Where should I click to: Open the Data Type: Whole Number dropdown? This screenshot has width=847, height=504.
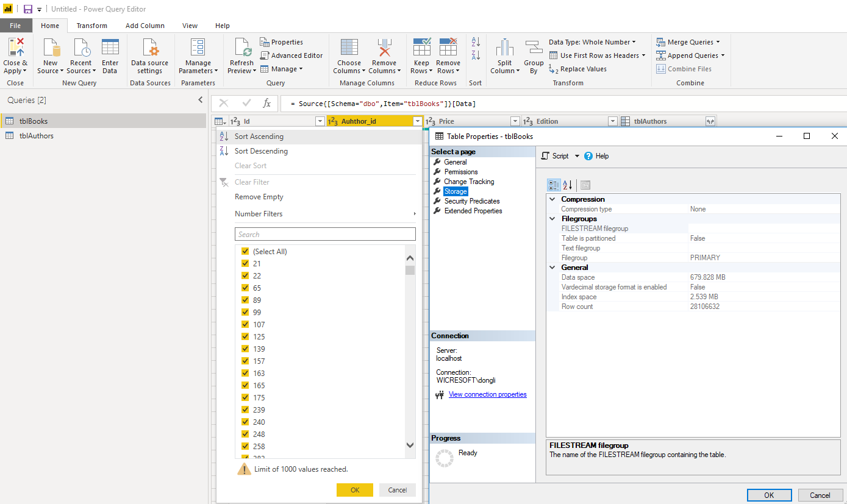tap(592, 42)
